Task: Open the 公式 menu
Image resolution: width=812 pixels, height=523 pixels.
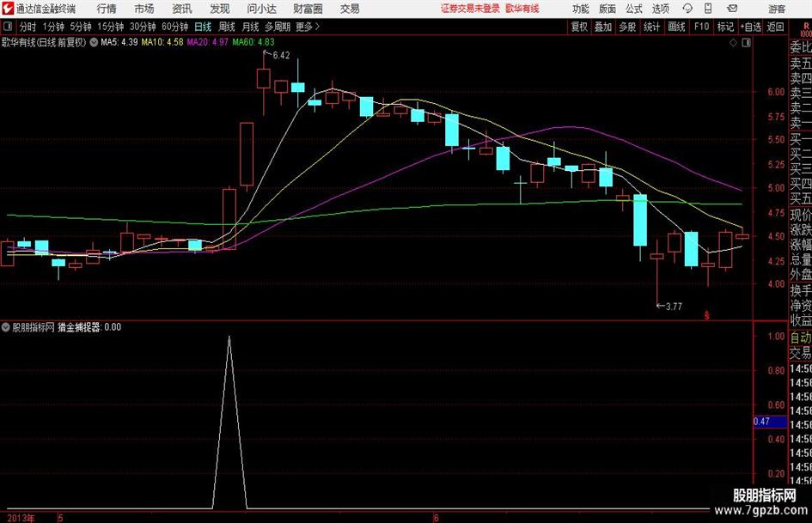Action: (x=634, y=9)
